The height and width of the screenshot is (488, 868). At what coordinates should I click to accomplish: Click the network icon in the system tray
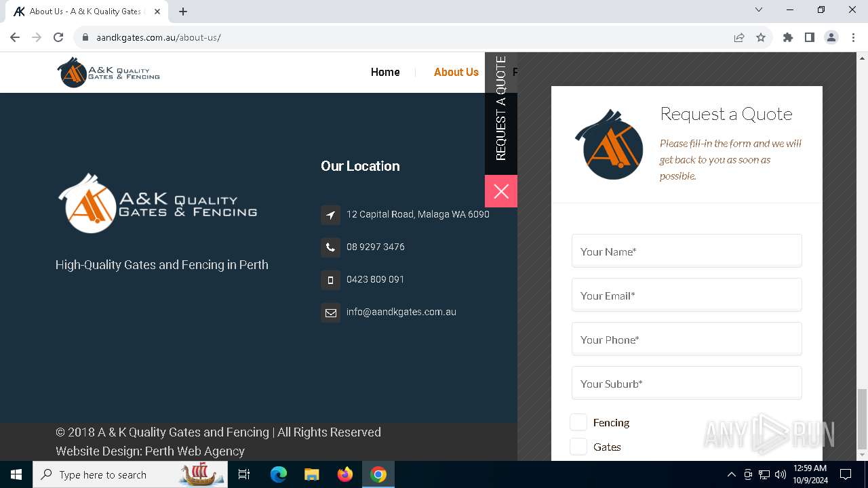[x=764, y=474]
